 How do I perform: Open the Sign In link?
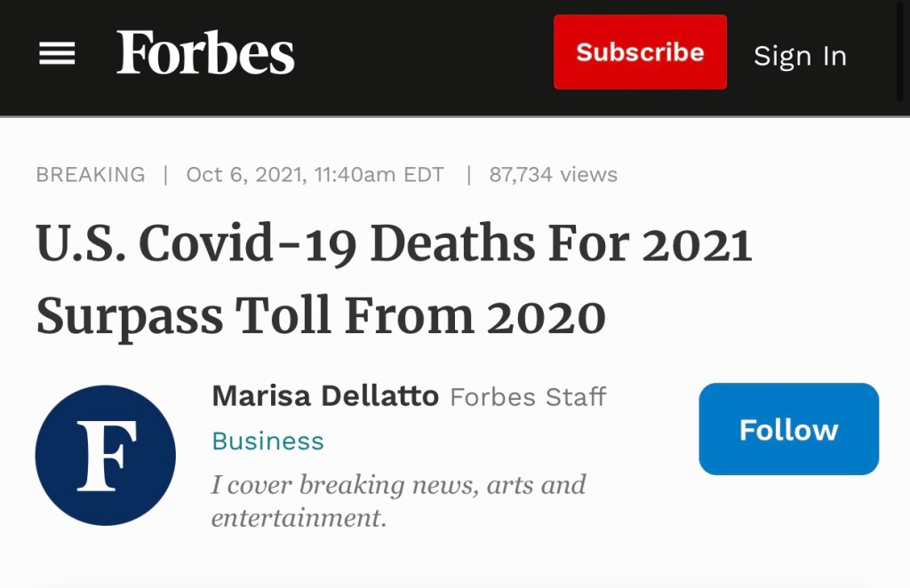click(800, 56)
